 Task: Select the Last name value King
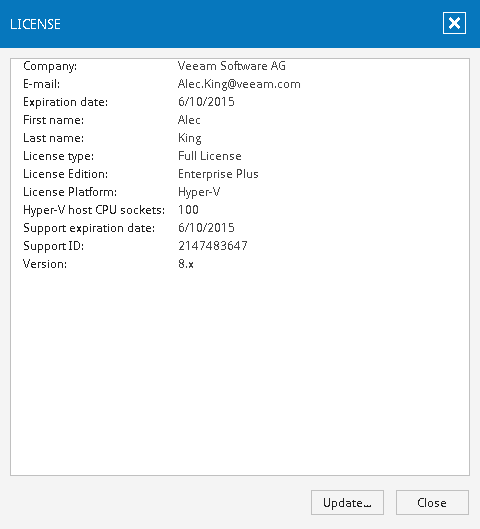[x=190, y=138]
